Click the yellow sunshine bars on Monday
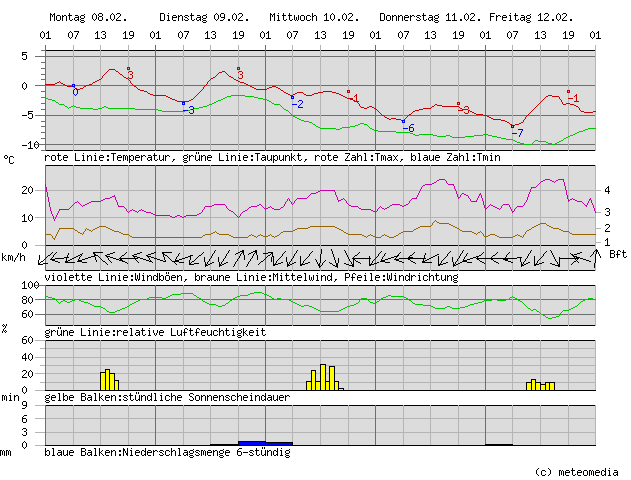This screenshot has height=480, width=631. [x=109, y=379]
